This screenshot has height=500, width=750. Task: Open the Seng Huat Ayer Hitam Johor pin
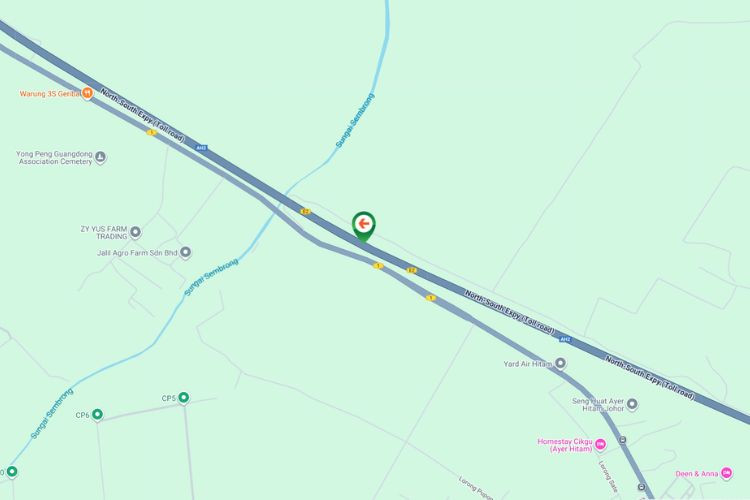click(x=632, y=404)
